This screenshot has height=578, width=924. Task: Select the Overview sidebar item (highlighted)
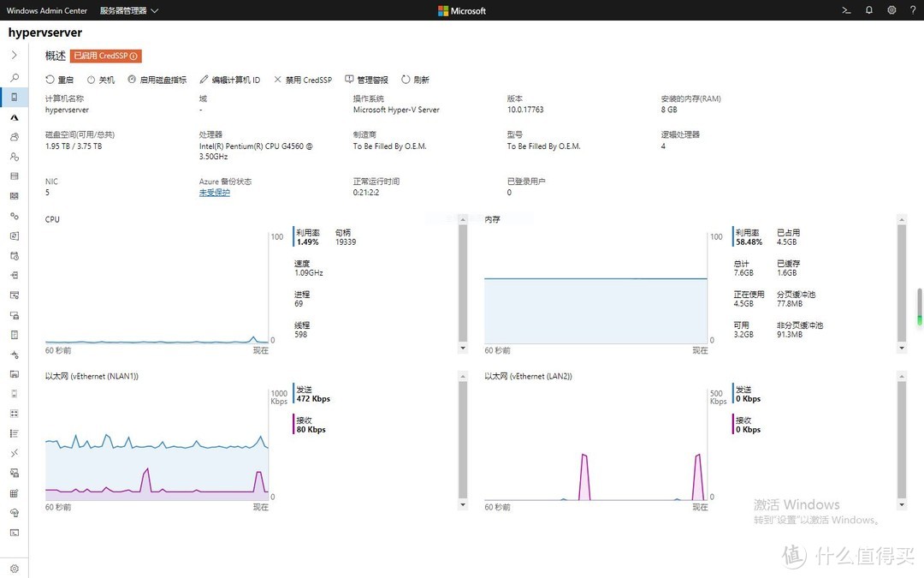click(15, 97)
